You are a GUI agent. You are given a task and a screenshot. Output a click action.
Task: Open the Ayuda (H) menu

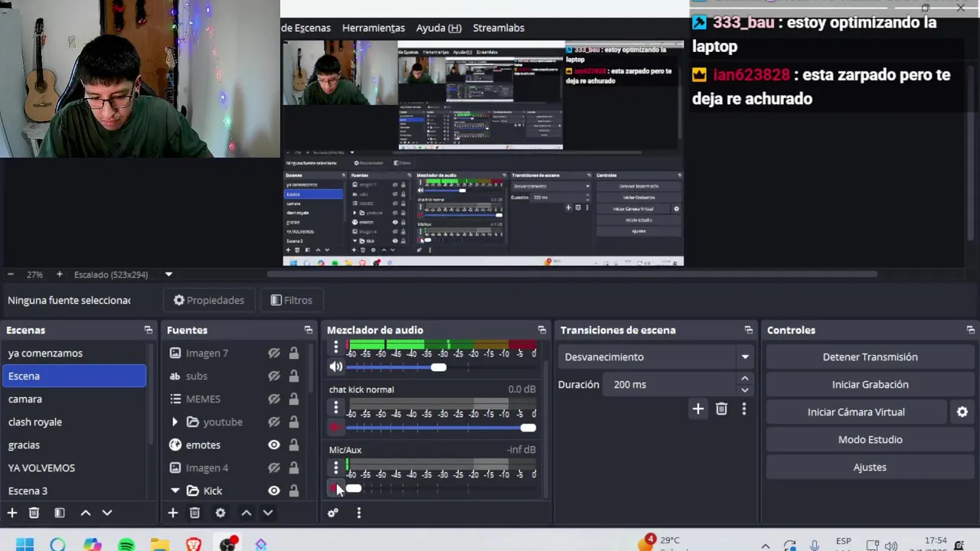[439, 28]
